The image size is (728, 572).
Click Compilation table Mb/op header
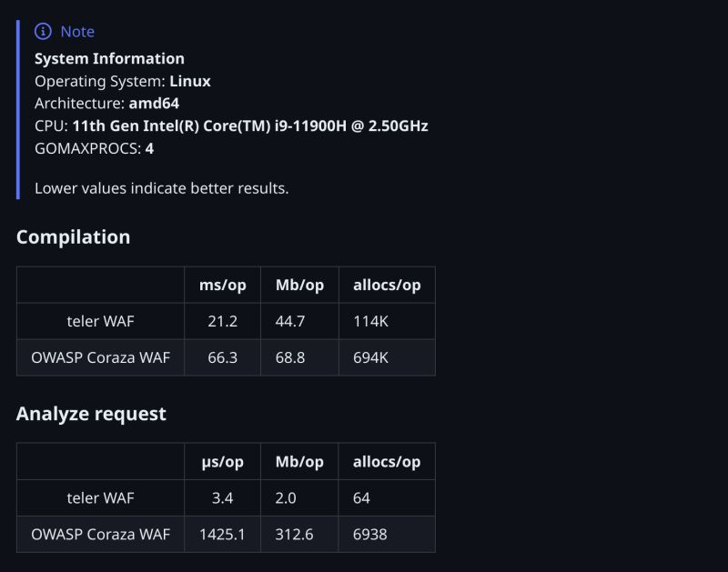pyautogui.click(x=299, y=285)
